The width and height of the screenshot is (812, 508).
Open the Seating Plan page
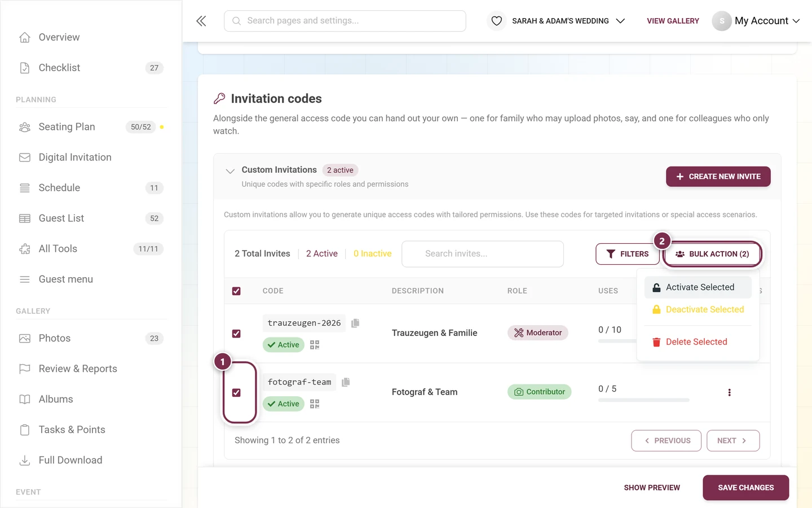click(x=91, y=127)
